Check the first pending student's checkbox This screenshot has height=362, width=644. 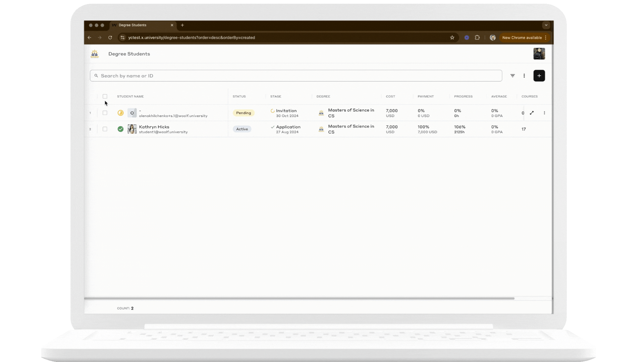[105, 113]
